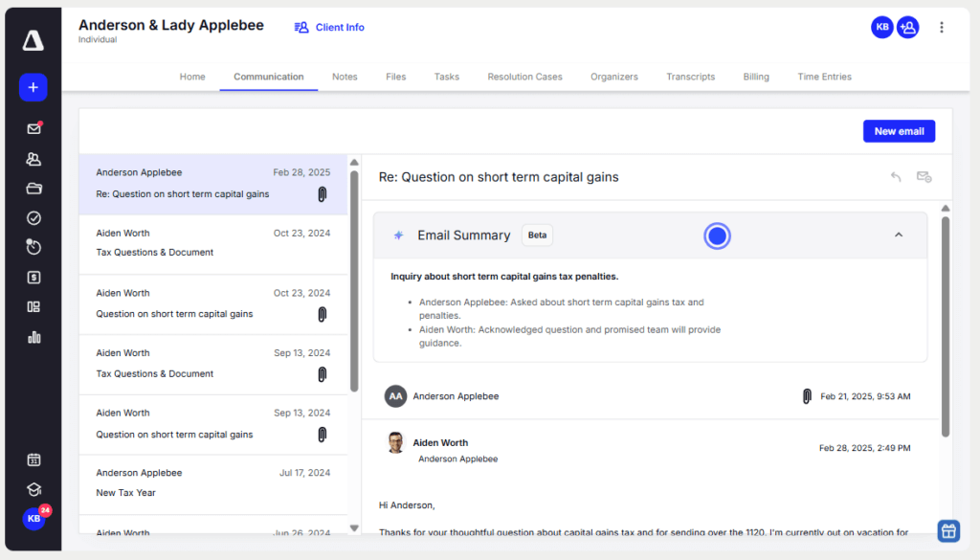
Task: Open the inbox mail icon in sidebar
Action: coord(33,129)
